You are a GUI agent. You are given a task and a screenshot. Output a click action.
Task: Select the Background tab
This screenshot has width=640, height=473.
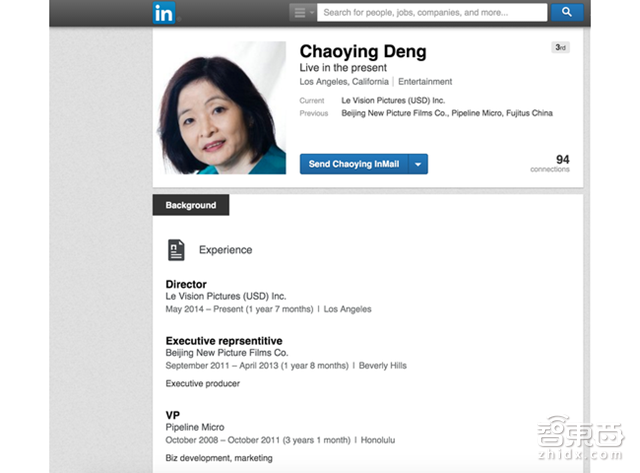[x=191, y=205]
